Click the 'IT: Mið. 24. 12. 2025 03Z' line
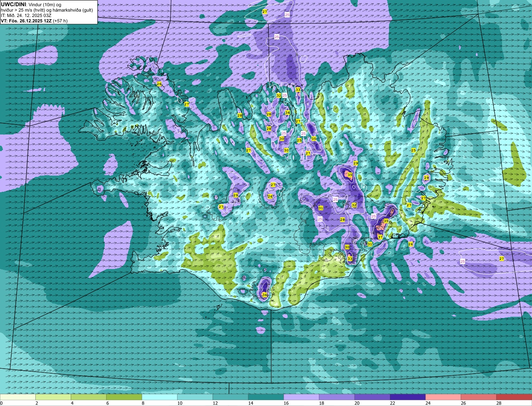532x406 pixels. pos(26,15)
